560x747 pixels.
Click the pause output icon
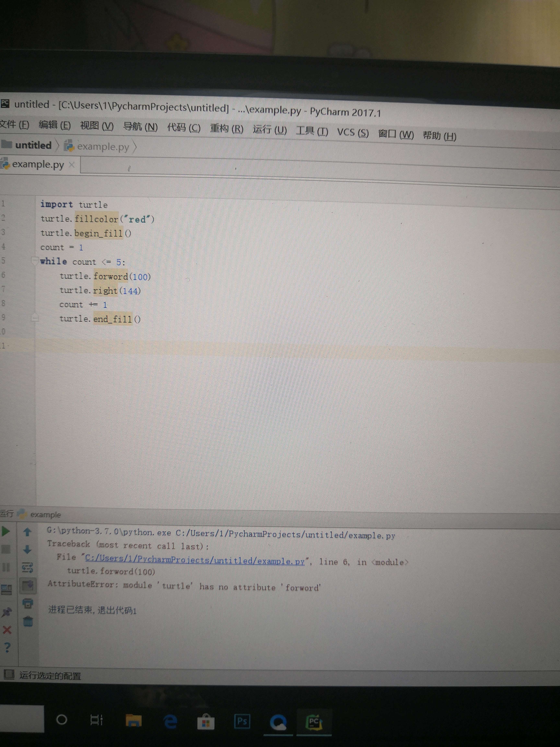(x=6, y=567)
